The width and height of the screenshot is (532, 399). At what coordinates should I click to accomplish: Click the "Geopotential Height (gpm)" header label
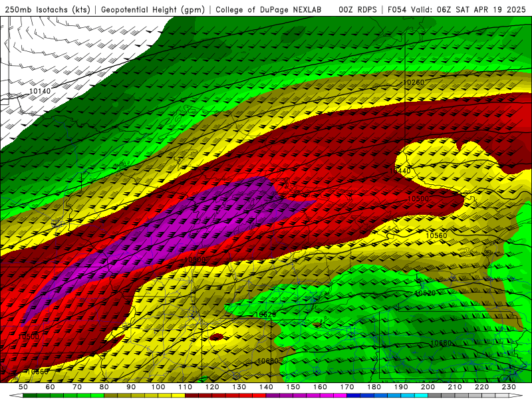(x=153, y=10)
